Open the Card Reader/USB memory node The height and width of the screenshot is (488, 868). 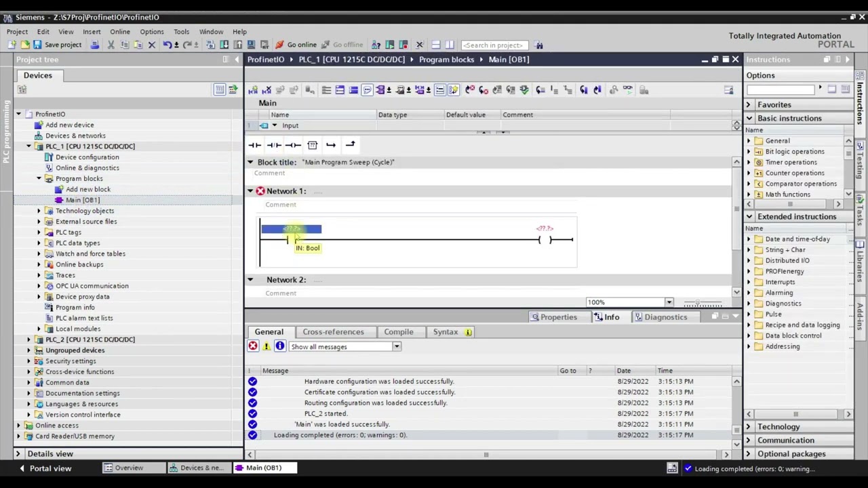[75, 436]
